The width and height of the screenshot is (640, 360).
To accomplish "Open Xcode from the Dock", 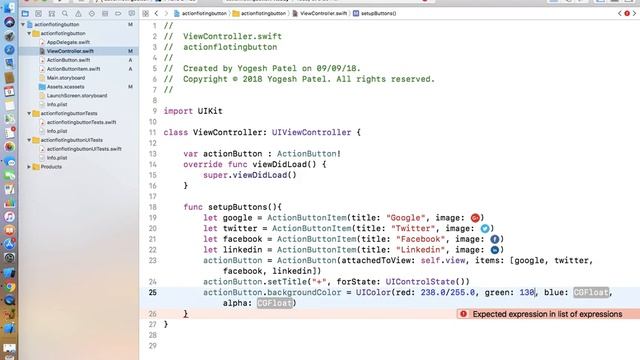I will tap(9, 328).
